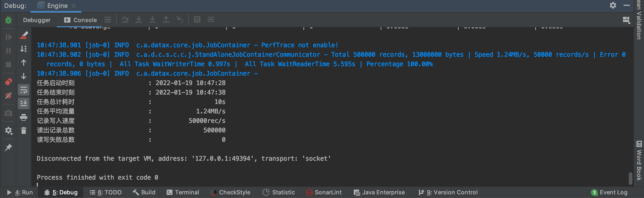Click the console vertical scrollbar thumb
The height and width of the screenshot is (198, 644).
pyautogui.click(x=630, y=178)
